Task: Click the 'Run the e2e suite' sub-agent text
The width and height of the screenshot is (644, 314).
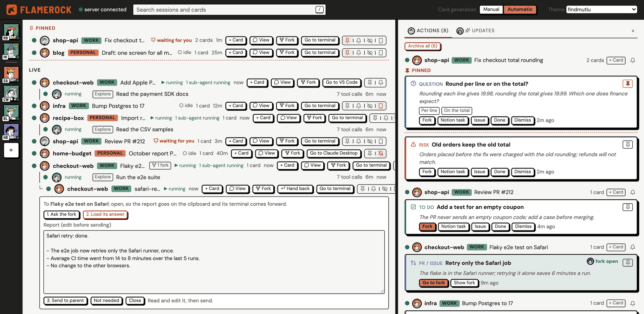Action: point(138,177)
